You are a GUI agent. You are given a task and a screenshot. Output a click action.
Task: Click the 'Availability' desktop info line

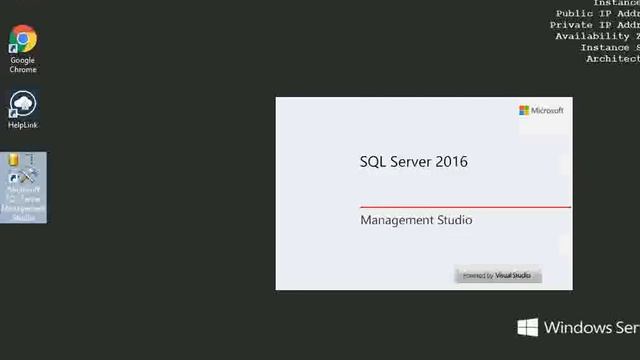598,36
